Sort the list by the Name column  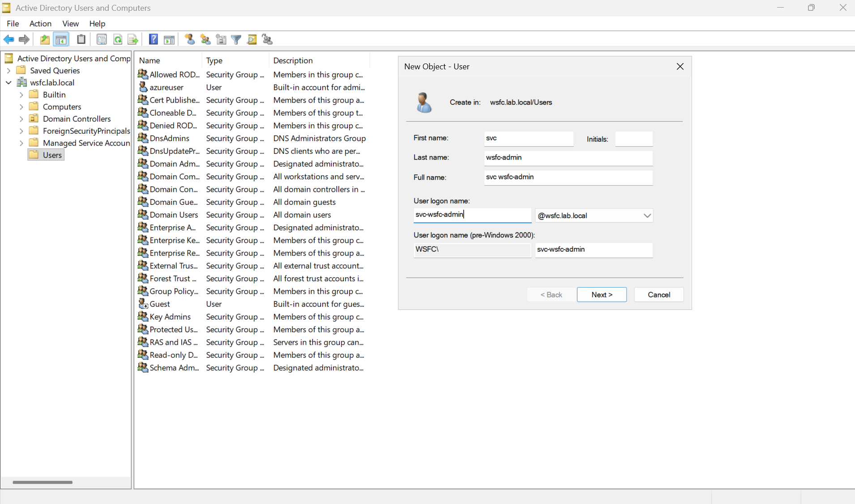(x=168, y=60)
